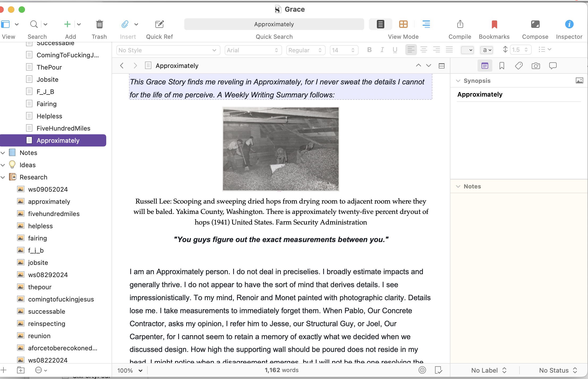Click the Search magnifier icon
The image size is (588, 379).
tap(34, 24)
